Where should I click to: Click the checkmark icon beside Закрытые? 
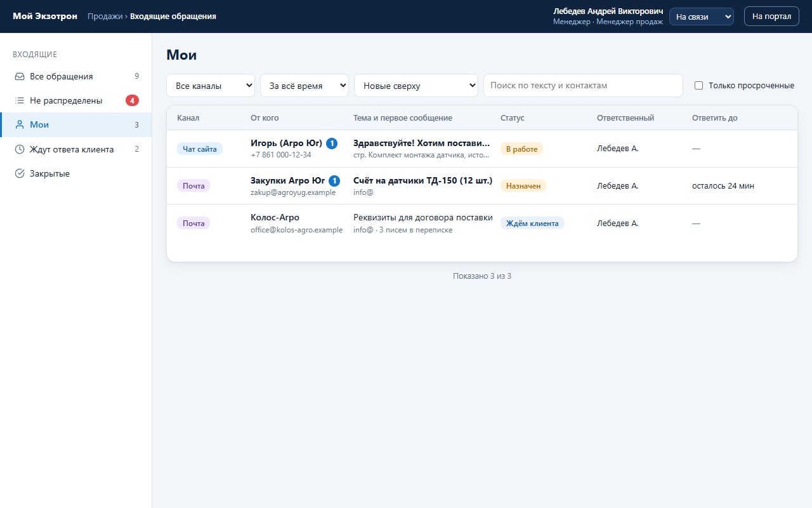[20, 173]
